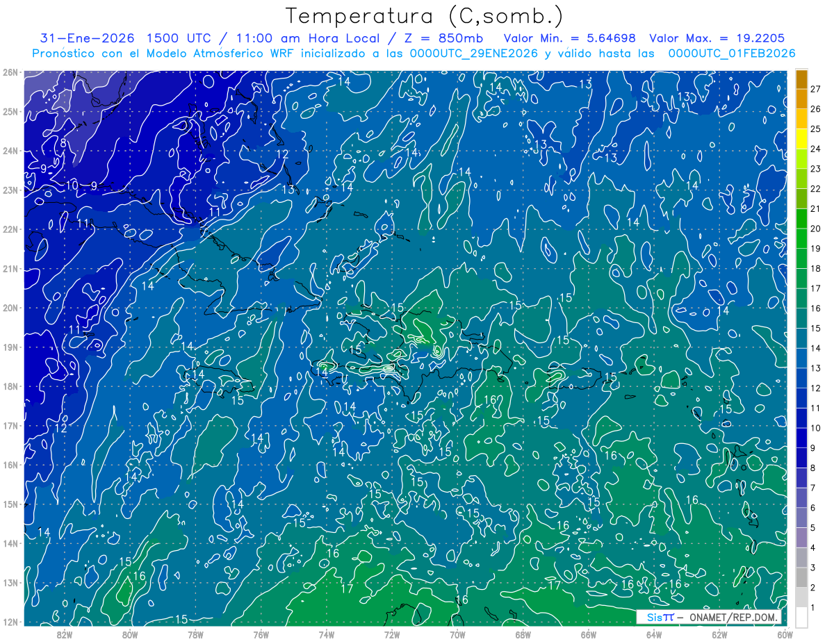Click the ONAMET/REP.DOM. credit box
The height and width of the screenshot is (644, 834).
(x=709, y=618)
